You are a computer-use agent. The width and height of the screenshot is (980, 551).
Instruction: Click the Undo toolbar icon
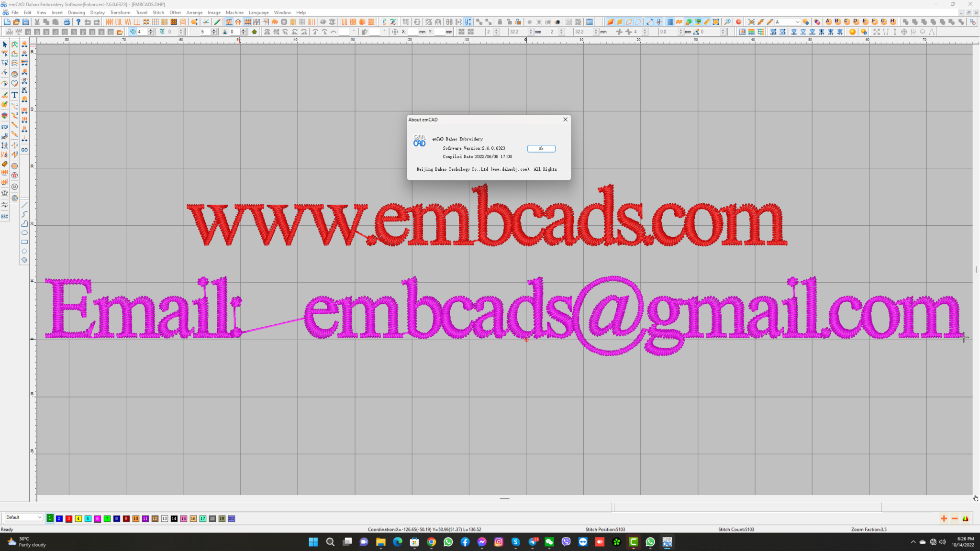pos(88,22)
